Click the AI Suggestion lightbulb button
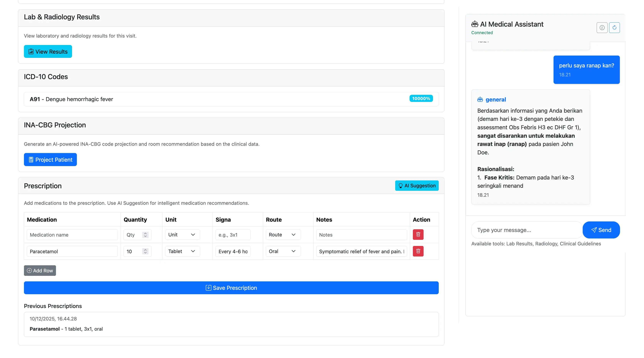The width and height of the screenshot is (644, 358). coord(417,186)
